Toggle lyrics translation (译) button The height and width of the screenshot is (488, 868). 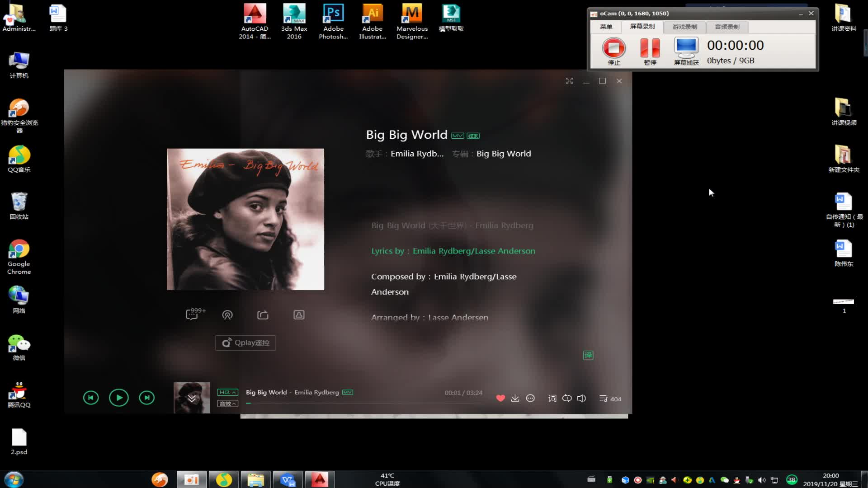click(x=588, y=355)
